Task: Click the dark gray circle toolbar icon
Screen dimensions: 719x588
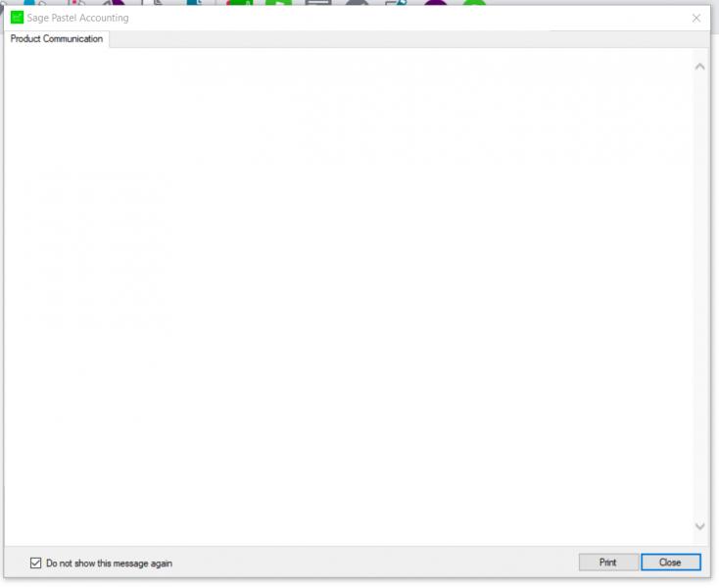Action: click(x=357, y=3)
